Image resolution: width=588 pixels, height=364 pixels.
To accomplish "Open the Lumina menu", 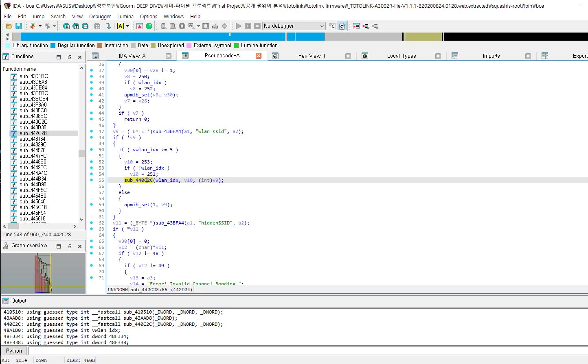I will pos(125,17).
